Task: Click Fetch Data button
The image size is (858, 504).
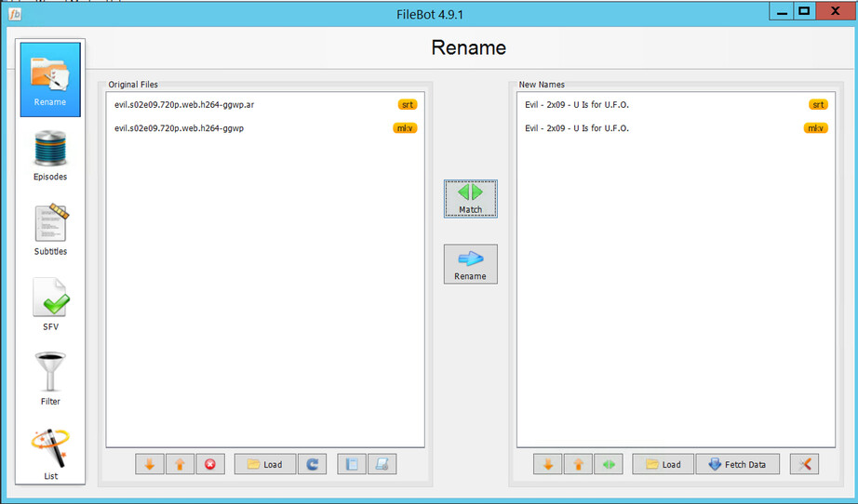Action: click(x=738, y=465)
